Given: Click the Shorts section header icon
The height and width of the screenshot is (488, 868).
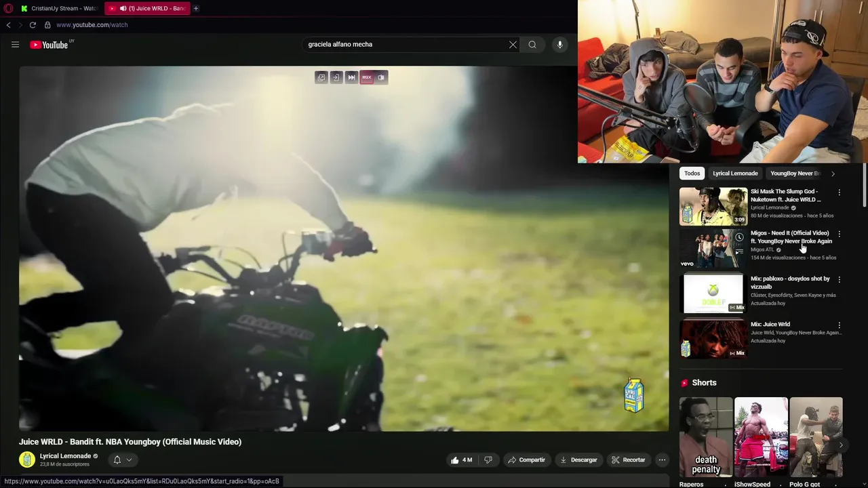Looking at the screenshot, I should pyautogui.click(x=684, y=383).
